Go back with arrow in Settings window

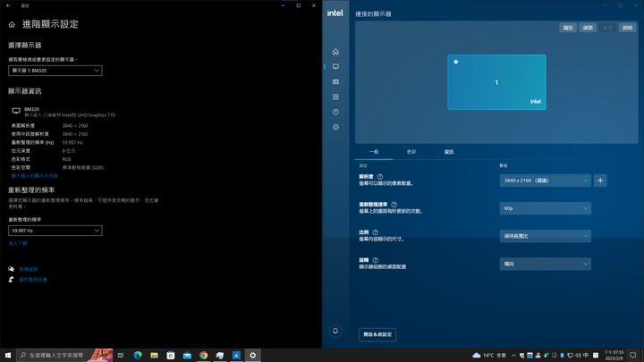9,5
